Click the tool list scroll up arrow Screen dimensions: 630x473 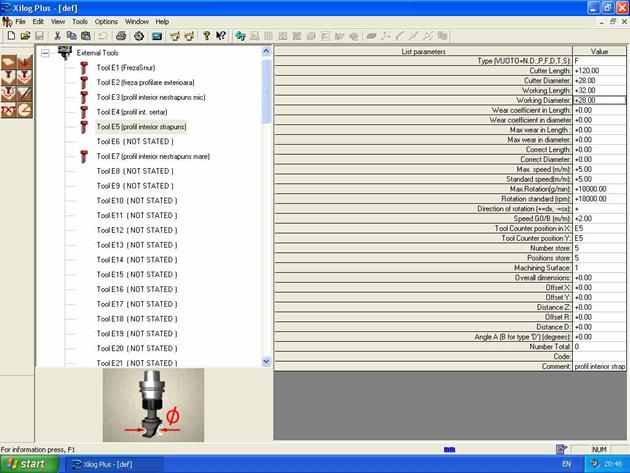coord(266,51)
